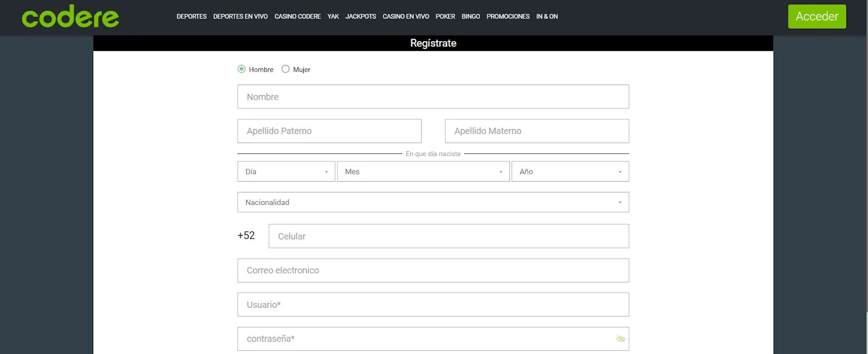Click the Nombre input field
Image resolution: width=868 pixels, height=354 pixels.
click(x=433, y=96)
